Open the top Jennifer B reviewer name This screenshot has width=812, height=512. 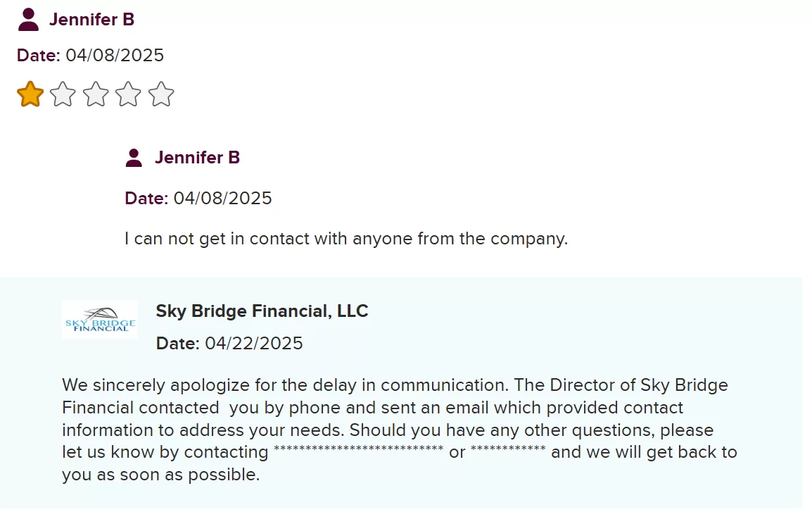[91, 20]
